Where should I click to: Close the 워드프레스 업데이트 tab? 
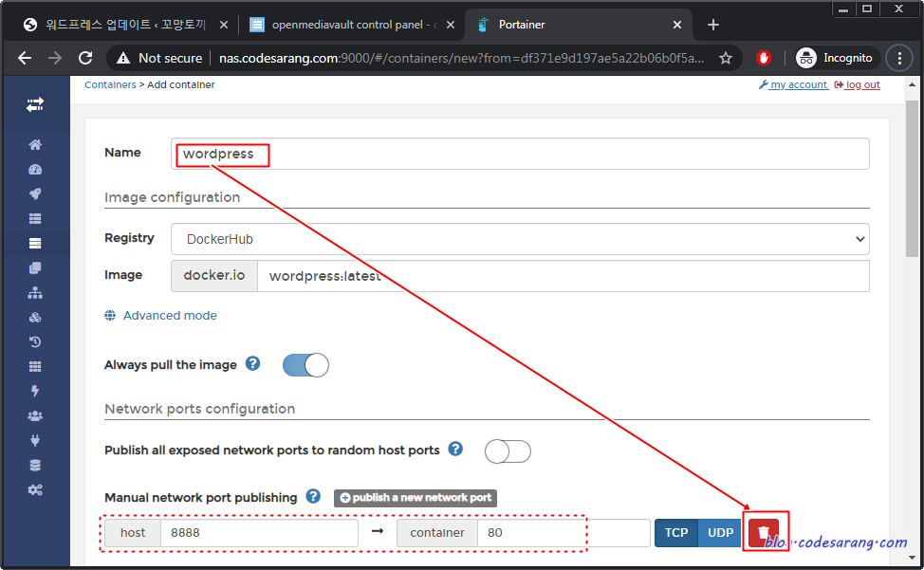pyautogui.click(x=223, y=25)
